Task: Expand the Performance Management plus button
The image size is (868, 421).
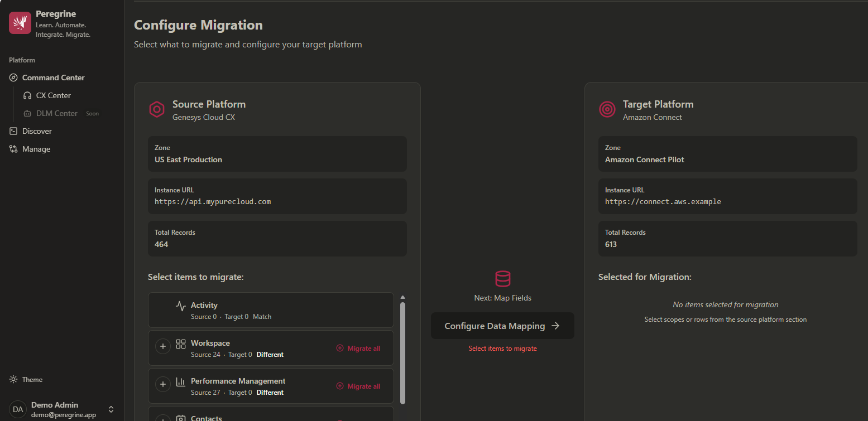Action: click(x=163, y=385)
